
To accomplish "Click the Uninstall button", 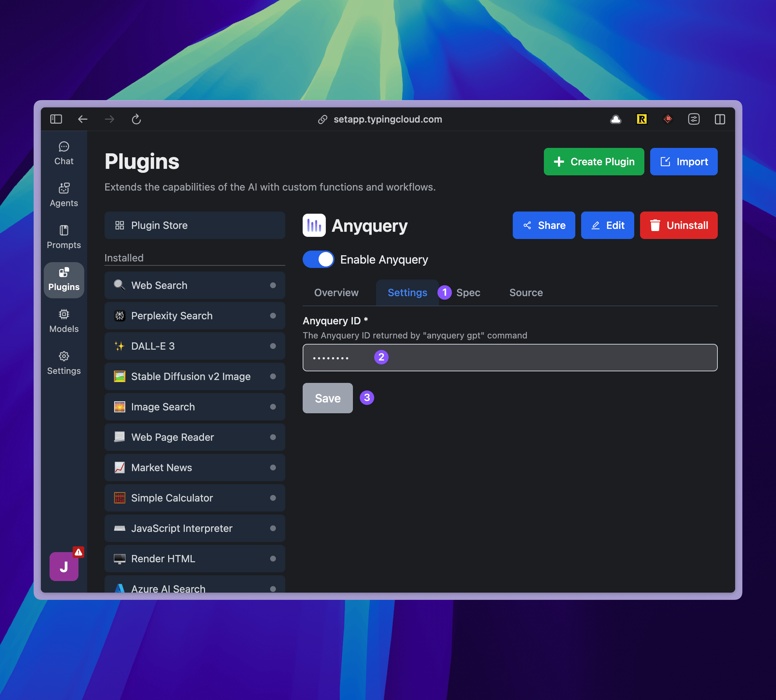I will (x=679, y=225).
